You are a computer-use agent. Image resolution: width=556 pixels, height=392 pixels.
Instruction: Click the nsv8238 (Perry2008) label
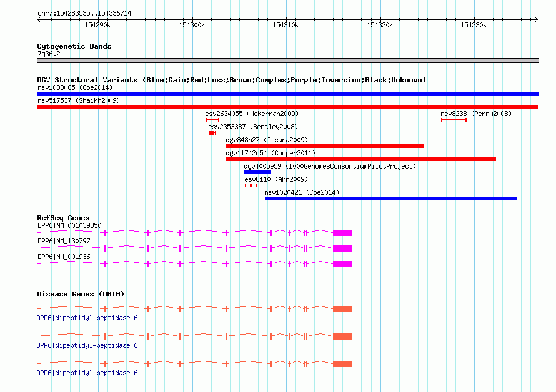pos(476,114)
